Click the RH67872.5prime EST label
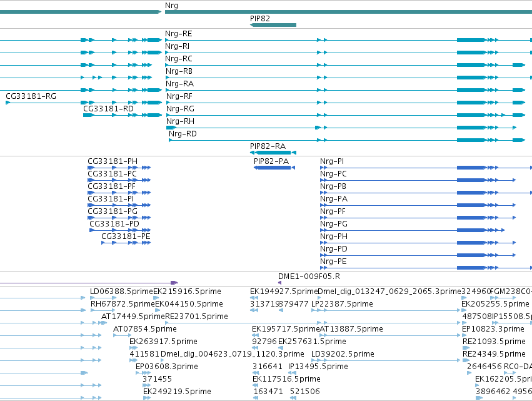This screenshot has width=532, height=401. (x=123, y=304)
